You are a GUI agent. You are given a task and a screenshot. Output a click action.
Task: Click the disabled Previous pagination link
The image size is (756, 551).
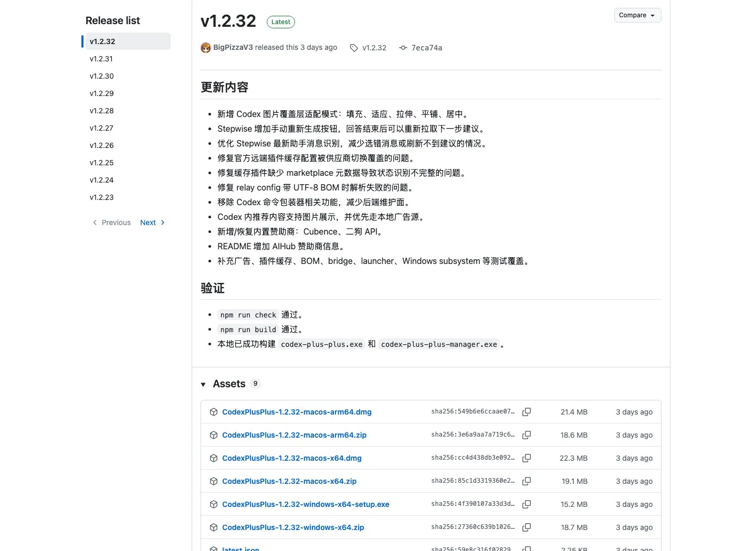[111, 222]
